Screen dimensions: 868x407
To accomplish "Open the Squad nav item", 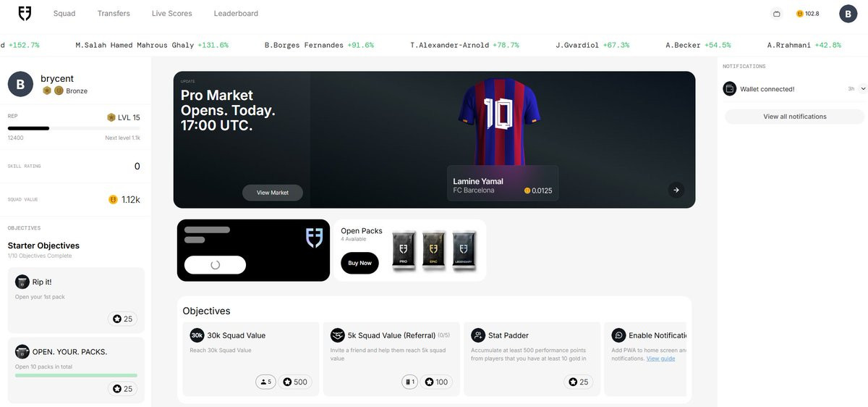I will point(64,14).
